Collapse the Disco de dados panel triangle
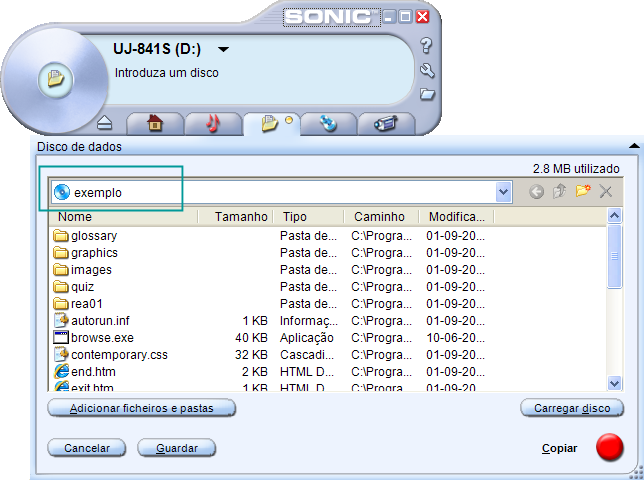The width and height of the screenshot is (644, 480). coord(633,146)
